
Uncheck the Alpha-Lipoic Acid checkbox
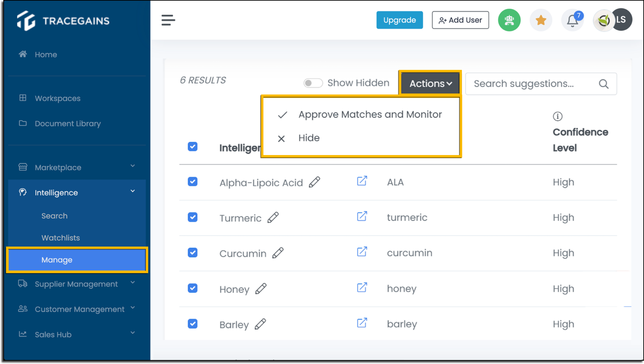[x=193, y=182]
